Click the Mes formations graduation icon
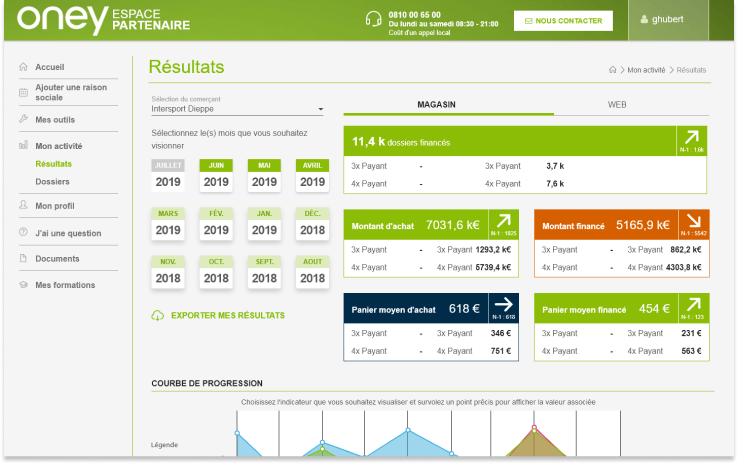This screenshot has width=738, height=465. coord(24,285)
